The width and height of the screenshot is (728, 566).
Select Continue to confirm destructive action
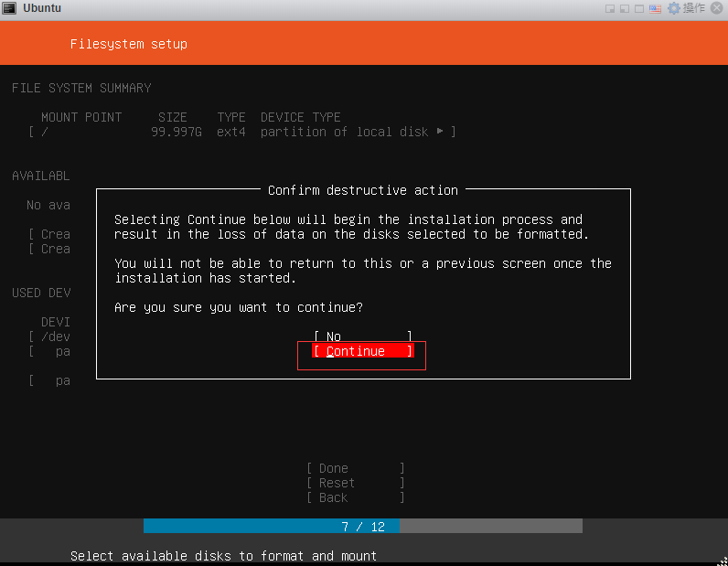coord(362,351)
